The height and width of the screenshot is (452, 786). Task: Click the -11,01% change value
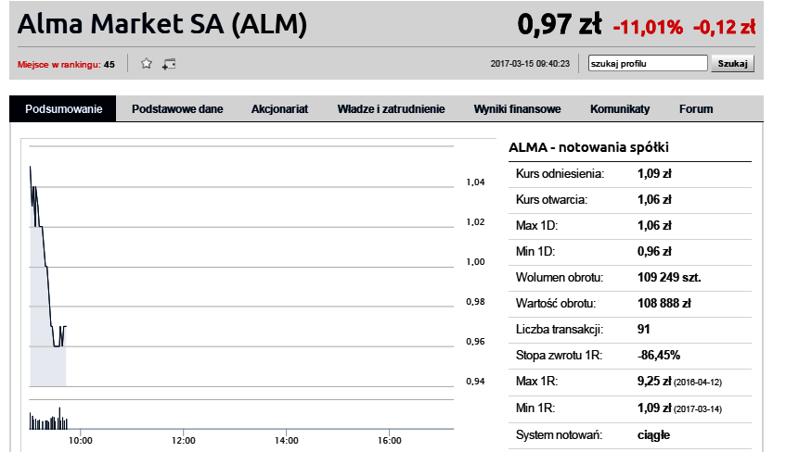pyautogui.click(x=648, y=27)
